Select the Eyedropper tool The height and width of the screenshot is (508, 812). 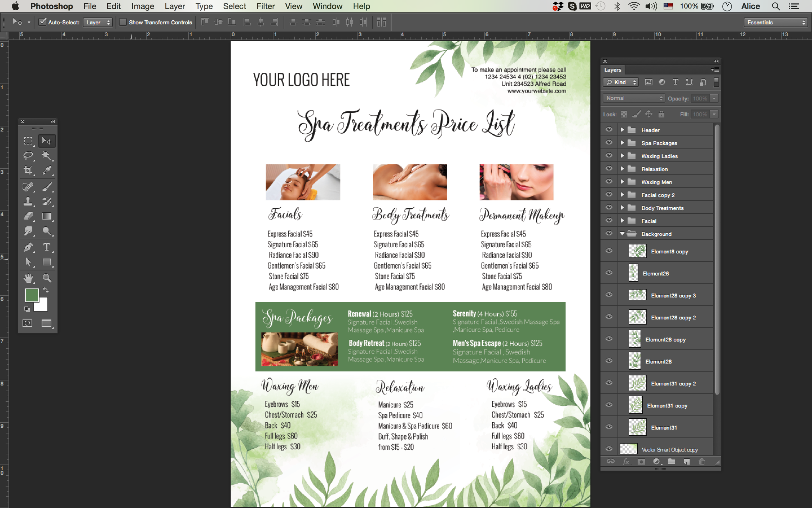(x=47, y=170)
